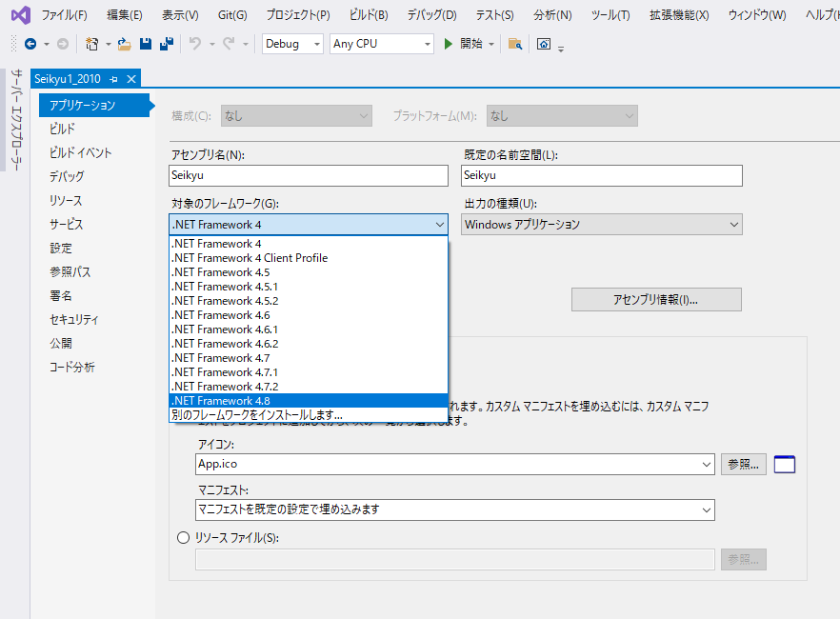The height and width of the screenshot is (619, 840).
Task: Open the デバッグ(D) menu
Action: (431, 15)
